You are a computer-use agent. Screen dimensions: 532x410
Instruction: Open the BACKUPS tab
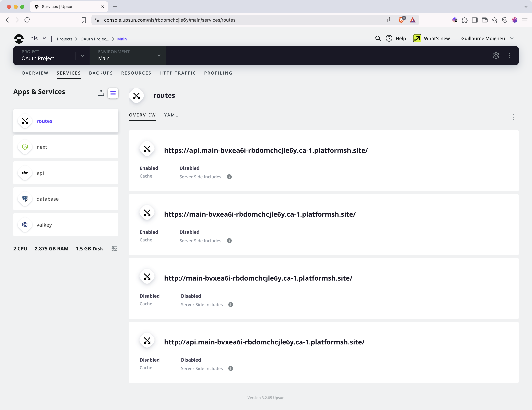pyautogui.click(x=101, y=73)
